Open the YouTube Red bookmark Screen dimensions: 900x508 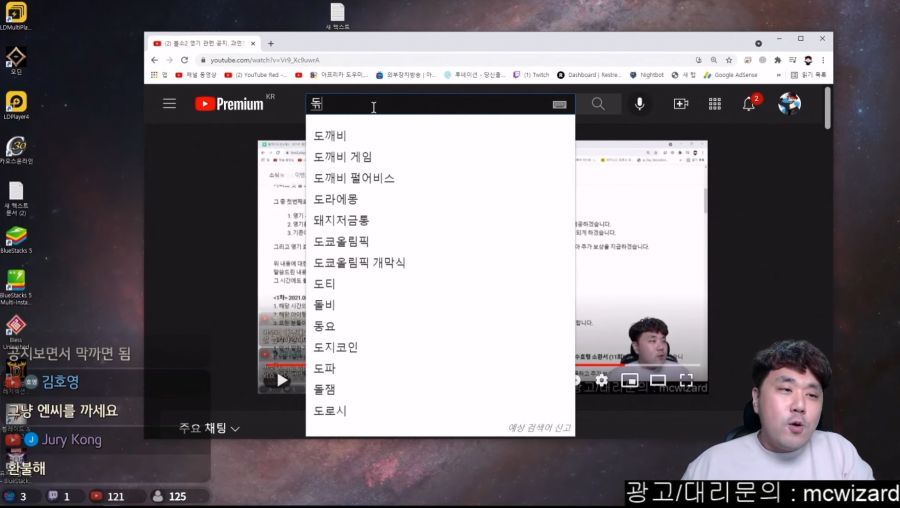pos(256,75)
